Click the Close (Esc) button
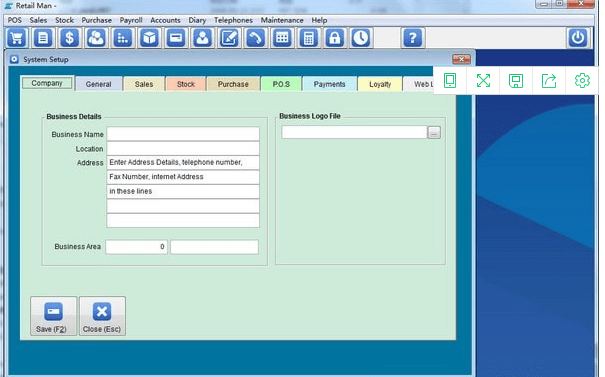605x377 pixels. tap(102, 316)
